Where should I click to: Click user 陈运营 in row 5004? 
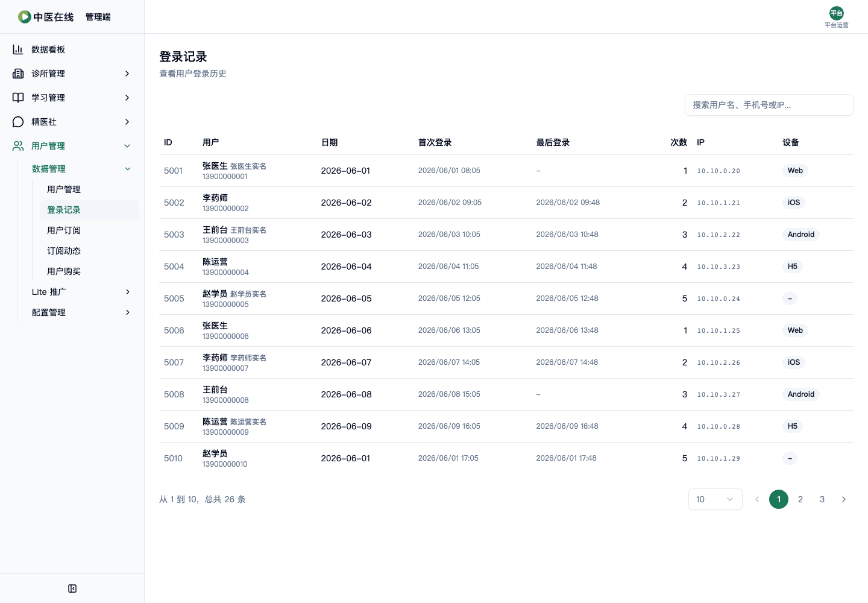coord(215,262)
